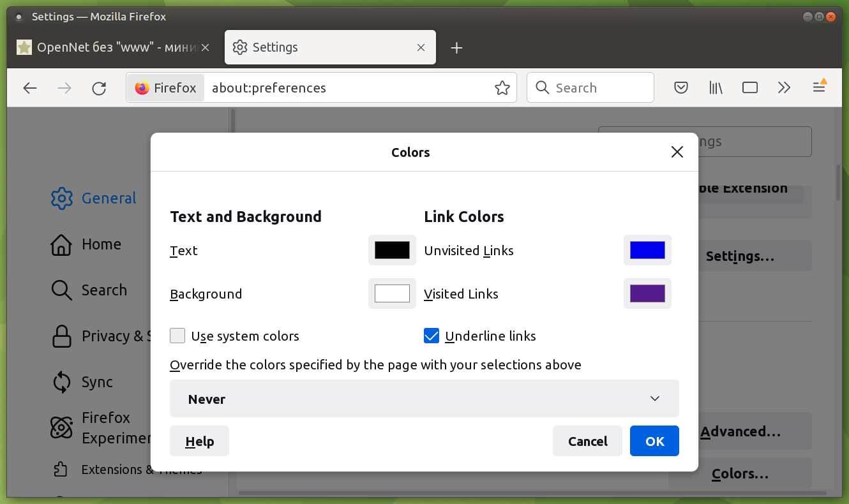Change the black Text color swatch
Screen dimensions: 849x504
tap(392, 250)
